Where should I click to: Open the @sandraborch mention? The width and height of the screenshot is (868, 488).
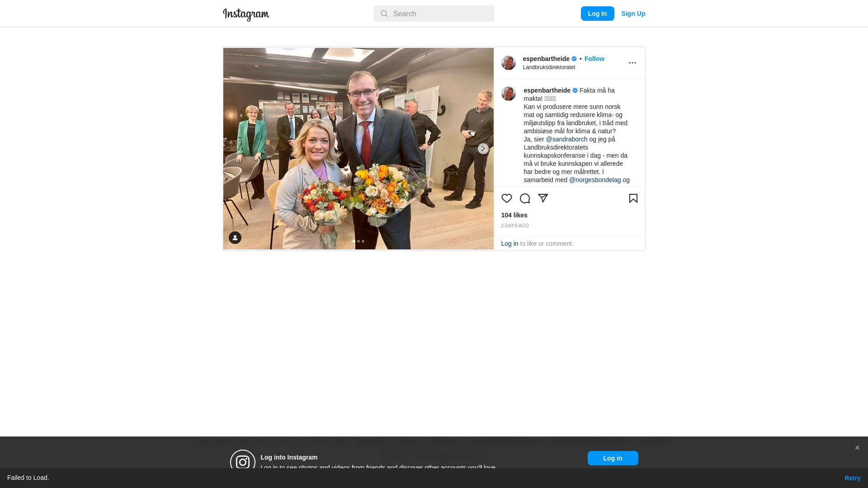click(x=566, y=139)
